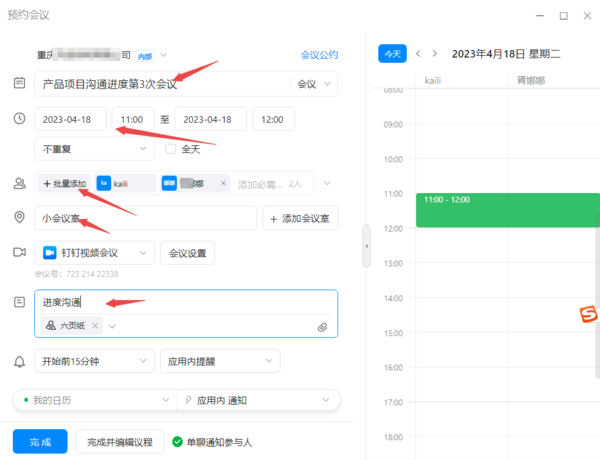Expand the 开始前15分钟 reminder dropdown
This screenshot has height=460, width=600.
94,361
